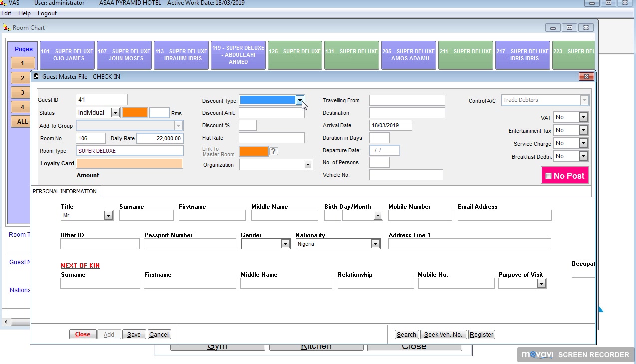Viewport: 636px width, 364px height.
Task: Expand the Gender dropdown
Action: click(285, 244)
